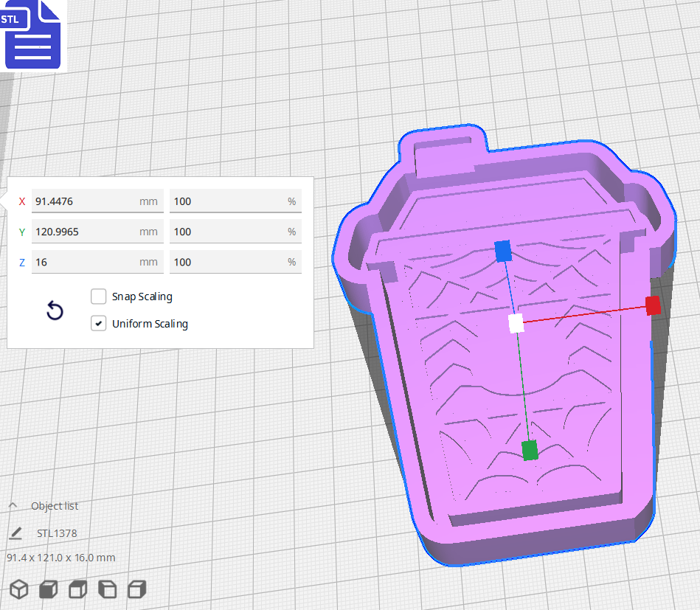Select STL1378 in the object list
Viewport: 700px width, 610px height.
(55, 533)
